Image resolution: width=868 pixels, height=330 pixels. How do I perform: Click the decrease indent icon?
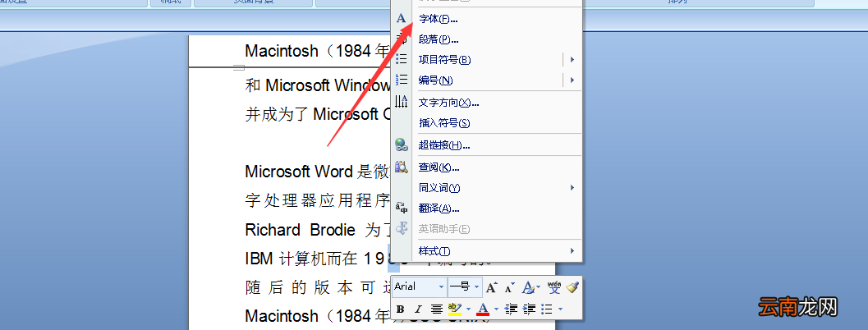(x=511, y=309)
